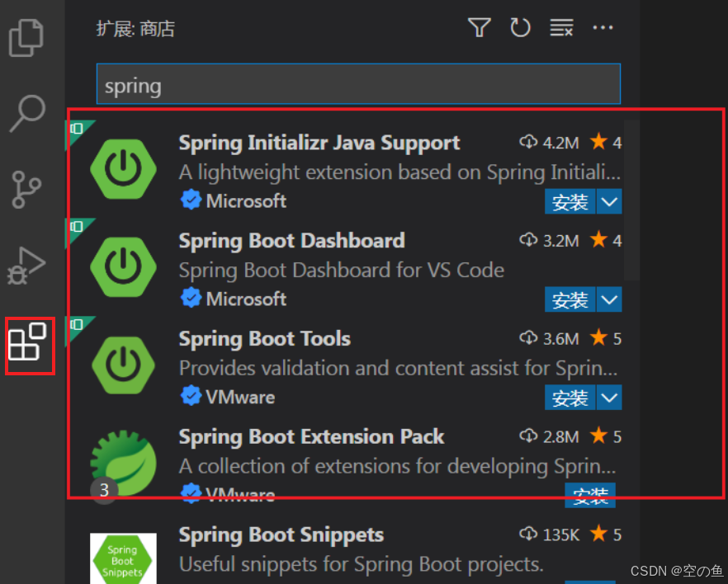Click the extension list vertical scrollbar
The image size is (728, 584).
pyautogui.click(x=631, y=200)
